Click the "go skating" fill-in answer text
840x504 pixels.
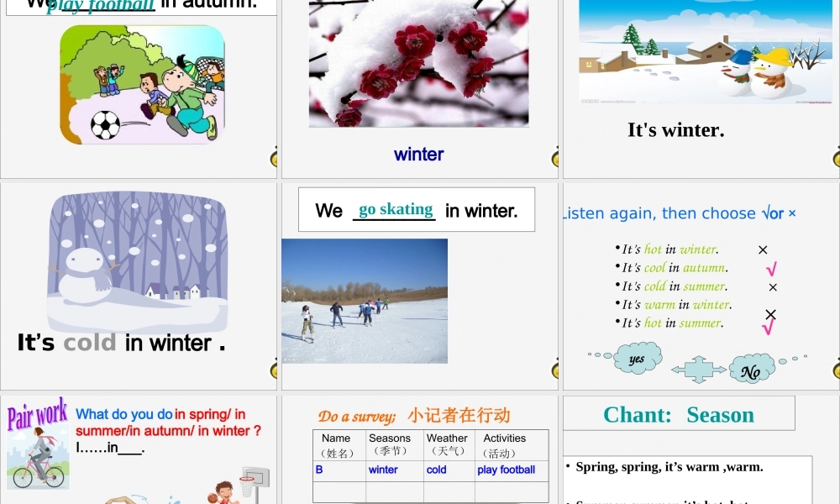pos(396,209)
